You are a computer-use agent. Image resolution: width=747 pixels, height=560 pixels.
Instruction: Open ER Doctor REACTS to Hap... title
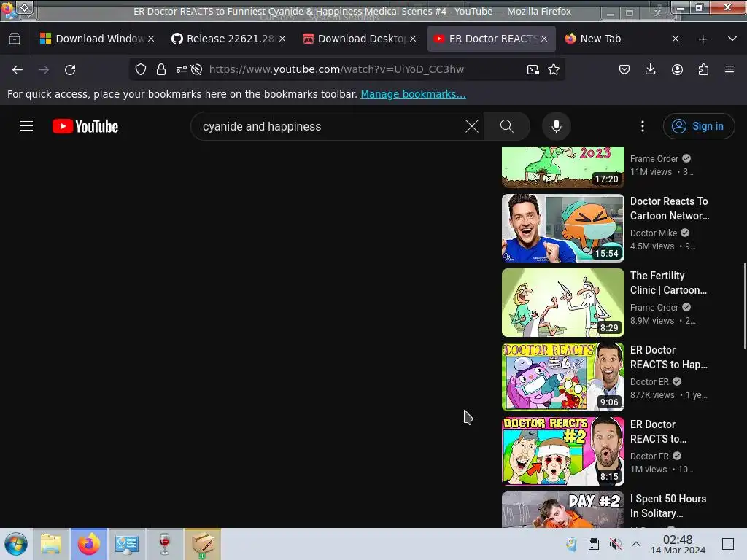[x=668, y=357]
